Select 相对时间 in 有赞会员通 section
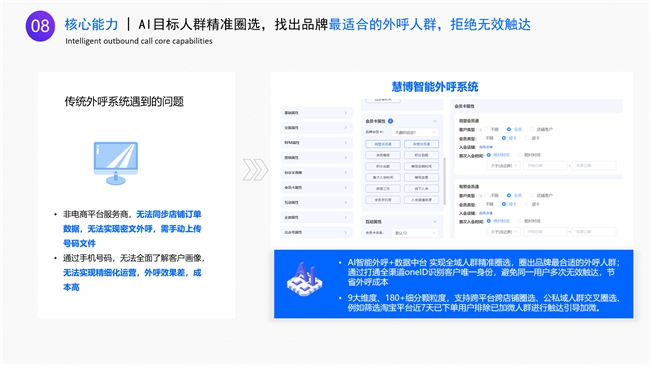The height and width of the screenshot is (365, 650). coord(529,221)
